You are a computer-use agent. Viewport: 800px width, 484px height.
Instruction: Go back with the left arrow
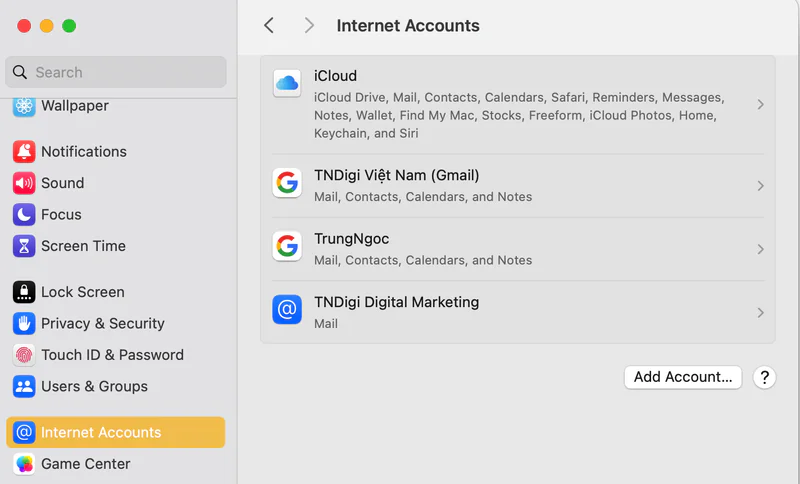[x=269, y=25]
